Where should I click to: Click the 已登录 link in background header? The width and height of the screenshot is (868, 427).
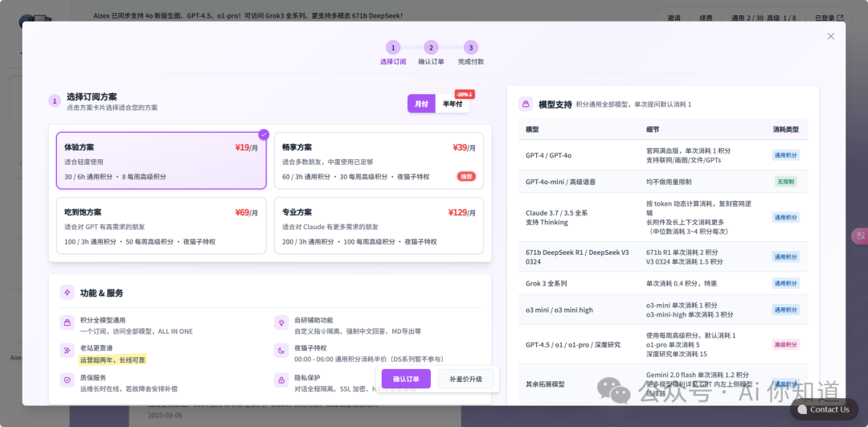pos(829,18)
